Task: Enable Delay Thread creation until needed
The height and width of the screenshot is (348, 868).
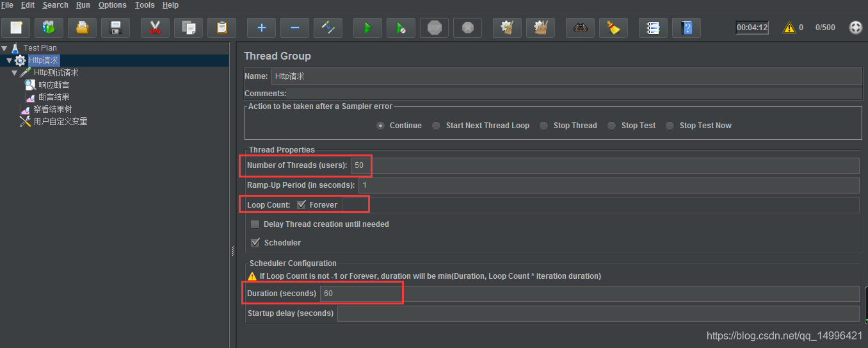Action: [255, 224]
